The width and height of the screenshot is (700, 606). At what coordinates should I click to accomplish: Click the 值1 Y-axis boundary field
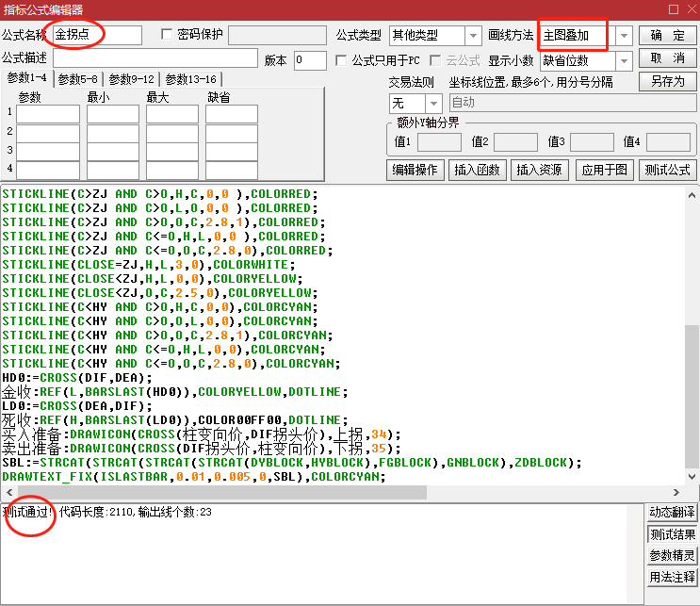pyautogui.click(x=439, y=142)
